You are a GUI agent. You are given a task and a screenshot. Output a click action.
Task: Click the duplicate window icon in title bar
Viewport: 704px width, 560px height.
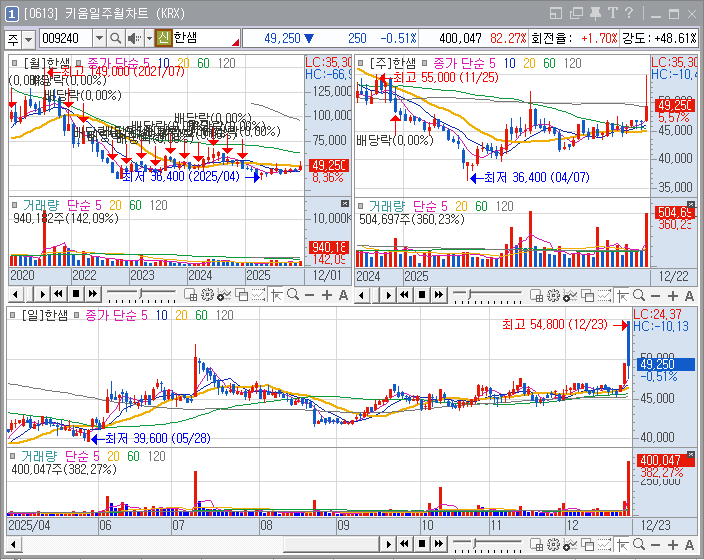tap(576, 13)
